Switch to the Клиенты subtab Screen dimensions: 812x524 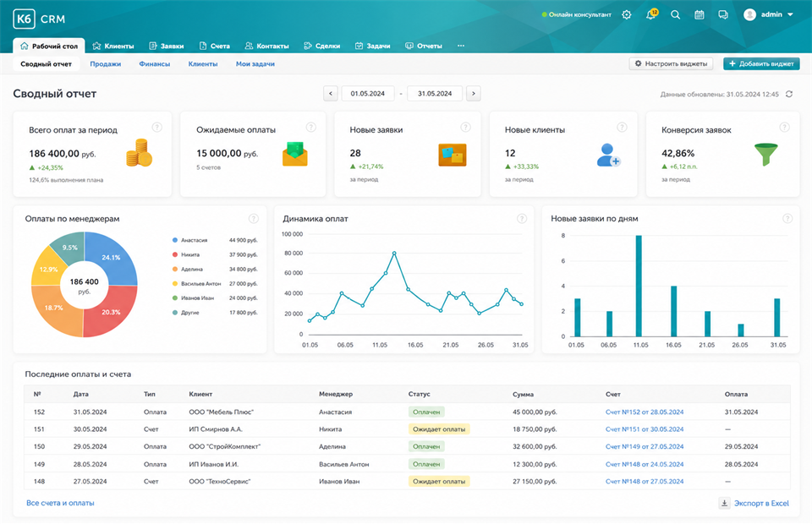tap(202, 64)
